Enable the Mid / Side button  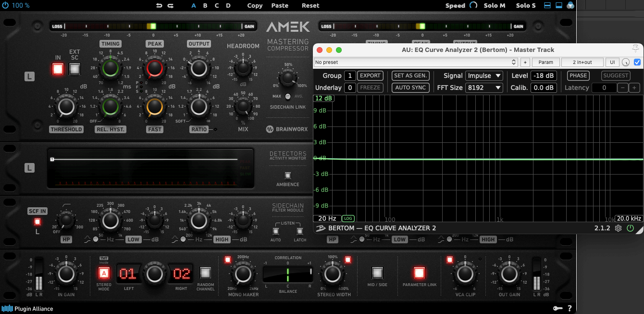377,273
